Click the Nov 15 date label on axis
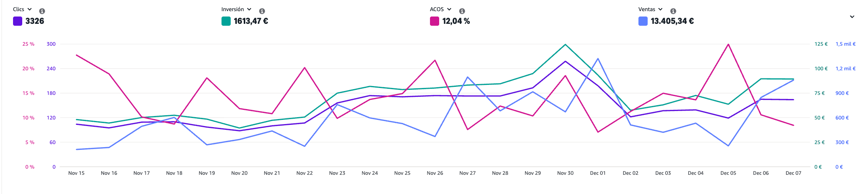This screenshot has width=868, height=194. (76, 173)
